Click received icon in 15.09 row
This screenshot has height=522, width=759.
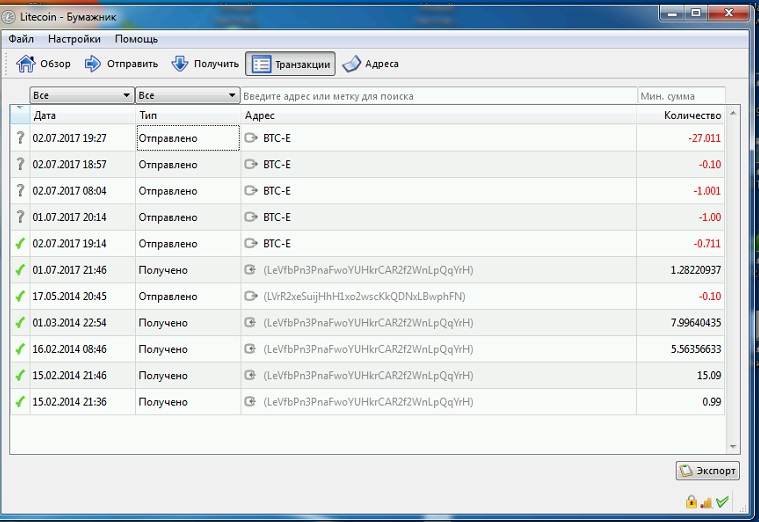pyautogui.click(x=250, y=375)
